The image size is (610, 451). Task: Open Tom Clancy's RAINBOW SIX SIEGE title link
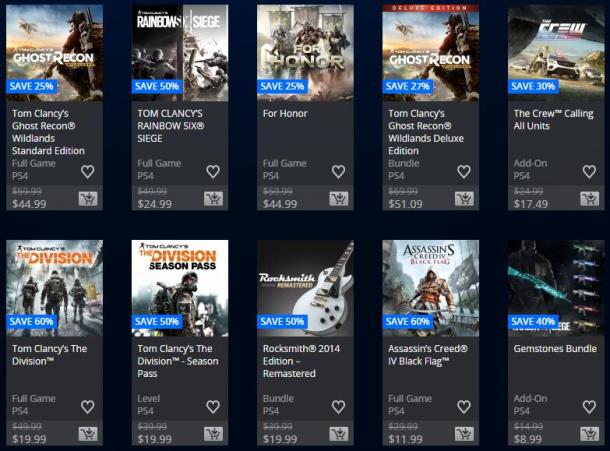click(170, 126)
